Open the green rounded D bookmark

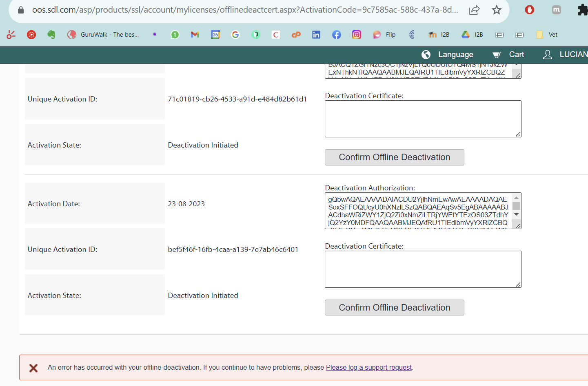256,35
